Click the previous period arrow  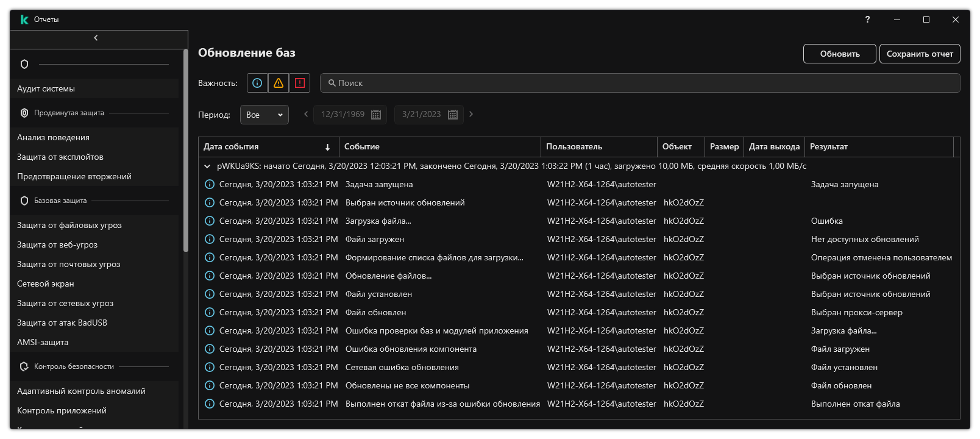[306, 114]
